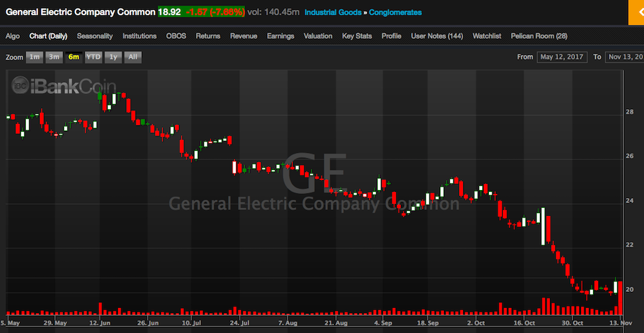Click the -1.57 (-7.66%) change value

tap(215, 13)
